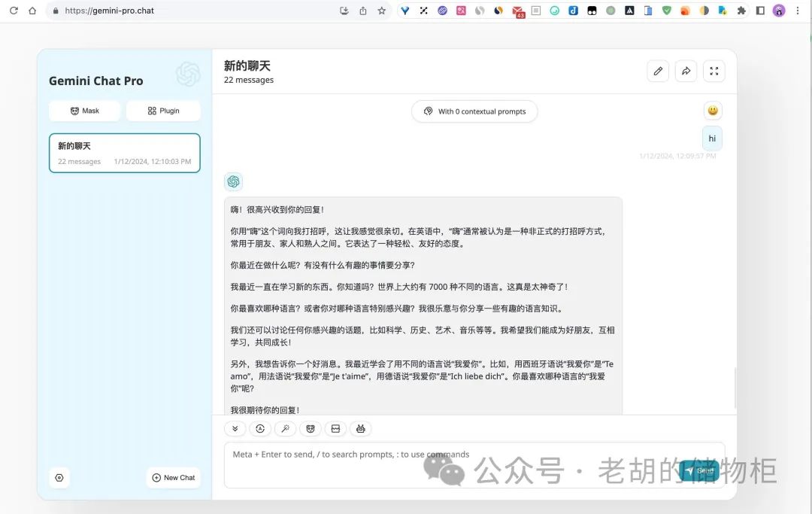Click the share conversation arrow icon
Screen dimensions: 812x514
(686, 71)
